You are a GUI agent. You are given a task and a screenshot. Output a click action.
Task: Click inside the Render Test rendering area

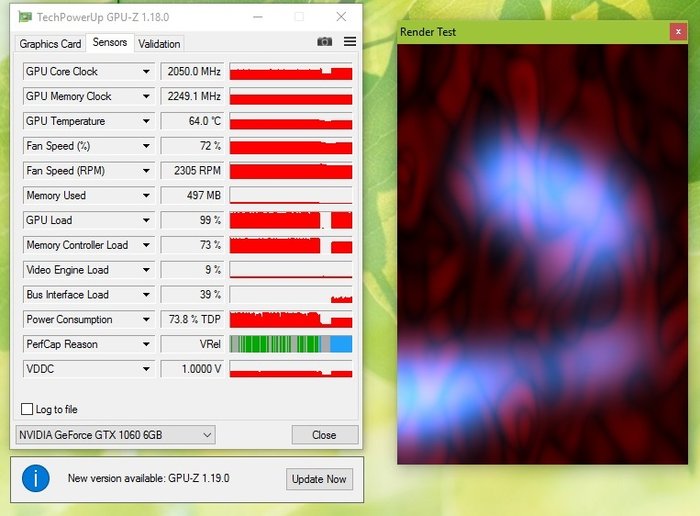[542, 254]
